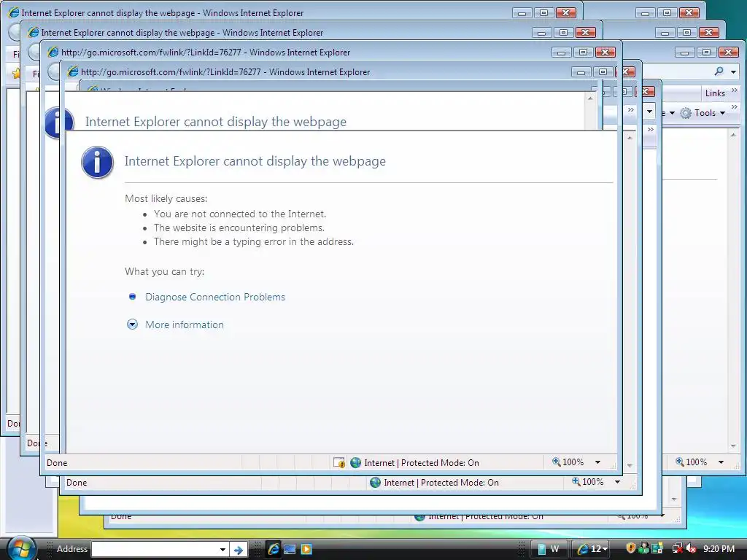Click the two-people tray icon
This screenshot has height=560, width=747.
643,548
